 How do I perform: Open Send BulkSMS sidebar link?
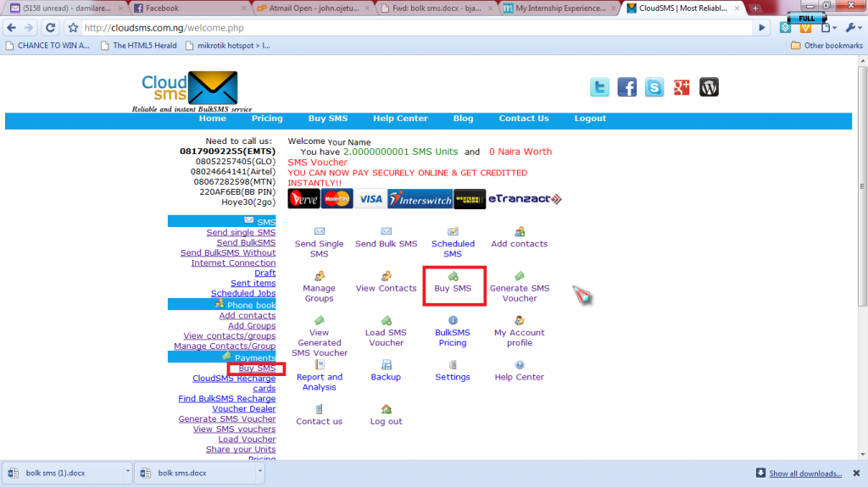pos(246,242)
